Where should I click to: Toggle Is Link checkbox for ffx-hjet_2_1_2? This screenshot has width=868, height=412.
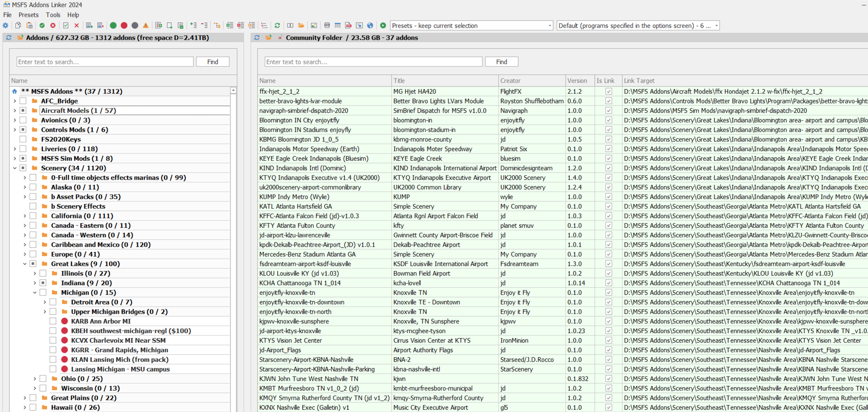(x=609, y=92)
